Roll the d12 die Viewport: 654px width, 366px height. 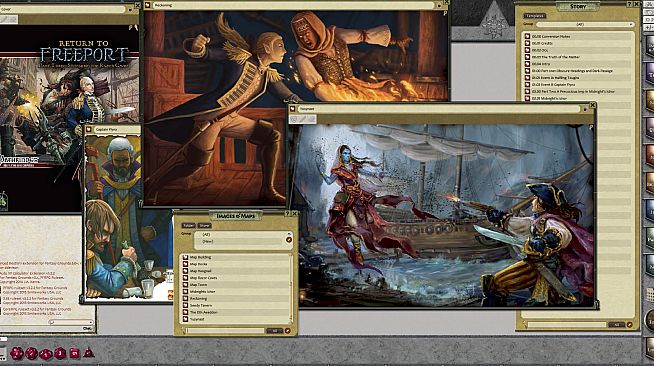coord(31,353)
